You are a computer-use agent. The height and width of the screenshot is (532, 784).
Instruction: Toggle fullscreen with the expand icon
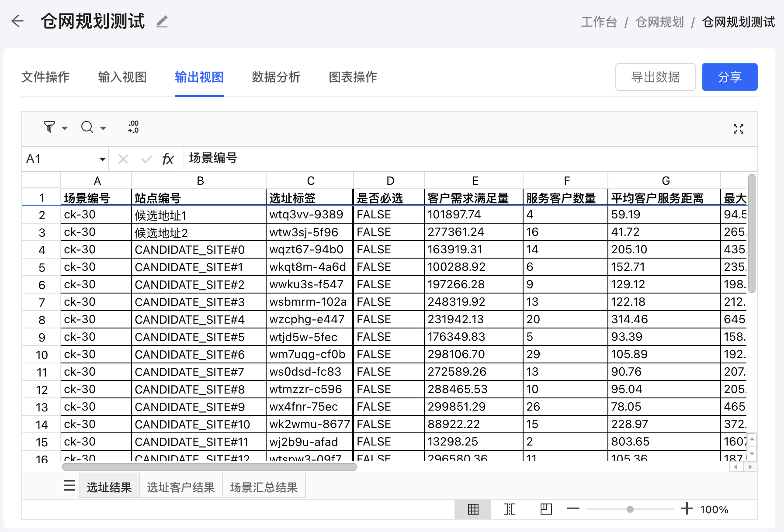[x=738, y=128]
